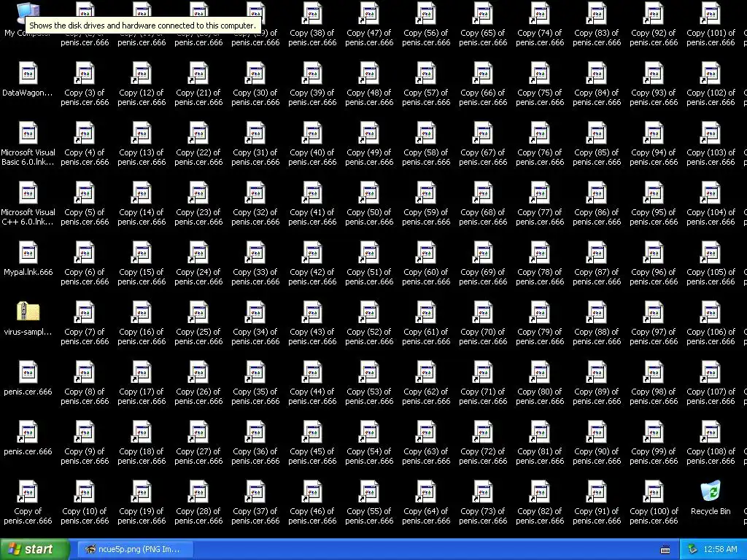The image size is (747, 560).
Task: Select the Copy (101) shortcut icon
Action: pyautogui.click(x=711, y=14)
